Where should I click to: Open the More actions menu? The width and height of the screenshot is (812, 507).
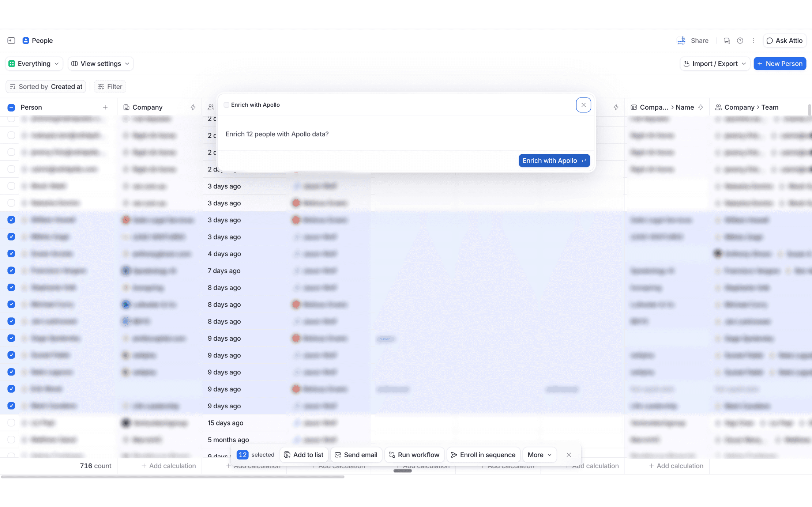[x=539, y=455]
